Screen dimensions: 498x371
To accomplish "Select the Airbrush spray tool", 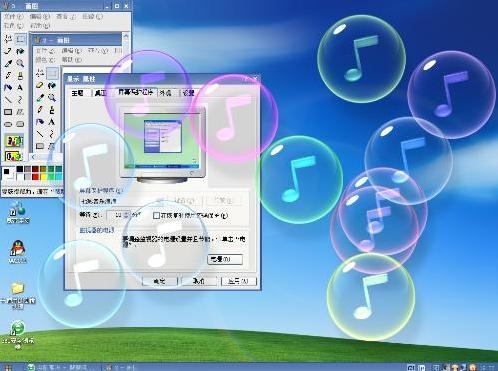I will tap(8, 88).
